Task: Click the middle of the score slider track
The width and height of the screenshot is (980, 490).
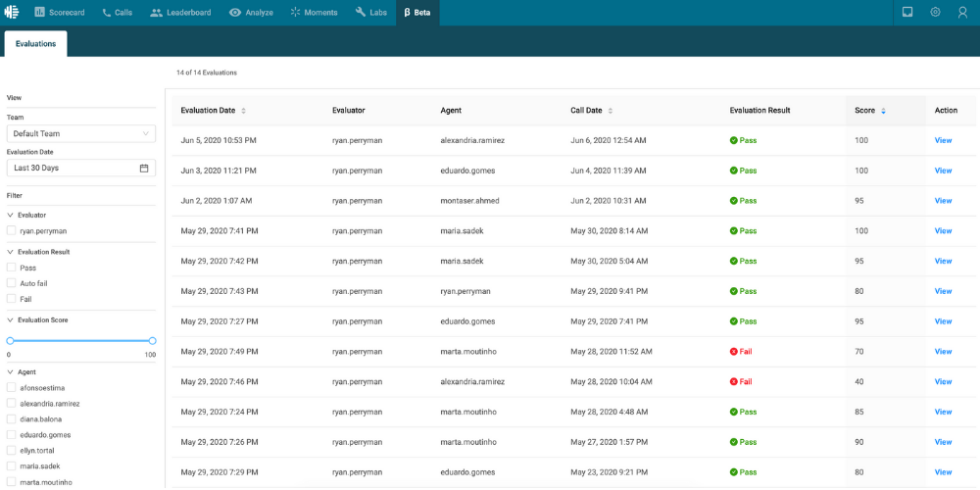Action: (x=81, y=341)
